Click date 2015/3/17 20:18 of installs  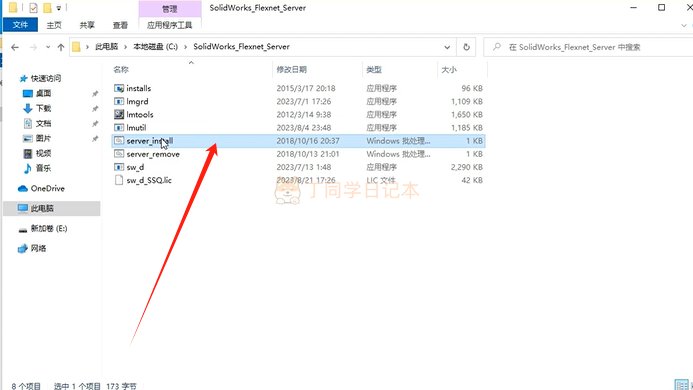[x=306, y=88]
